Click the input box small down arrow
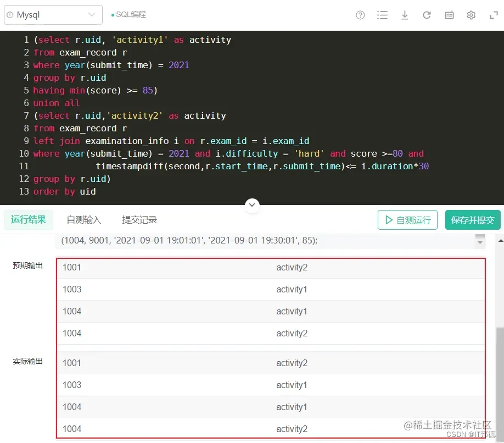The image size is (504, 443). tap(480, 243)
